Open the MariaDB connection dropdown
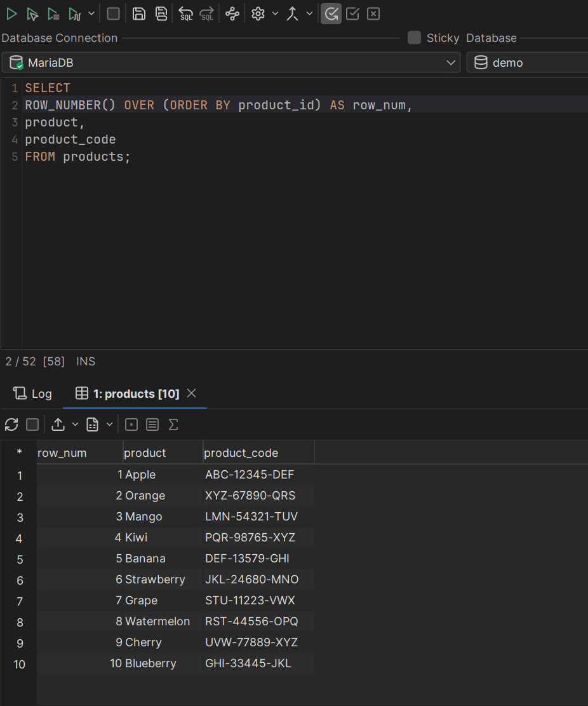Screen dimensions: 588x706 point(231,62)
